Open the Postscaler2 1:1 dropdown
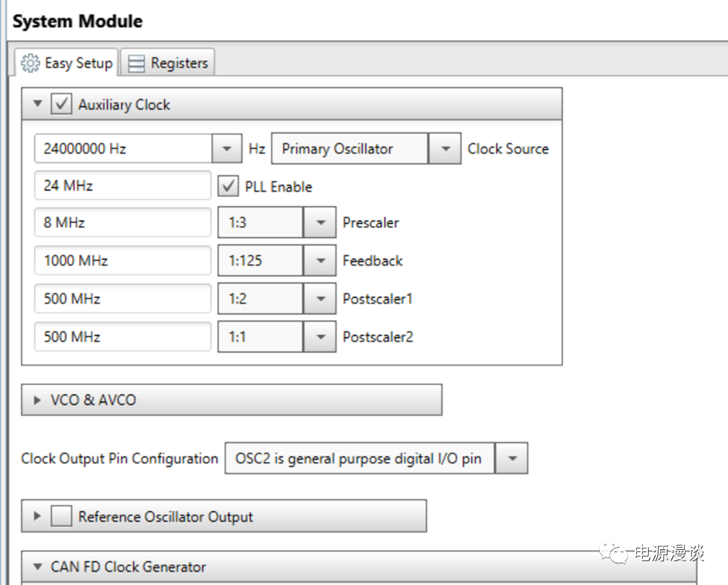The image size is (728, 585). (320, 337)
